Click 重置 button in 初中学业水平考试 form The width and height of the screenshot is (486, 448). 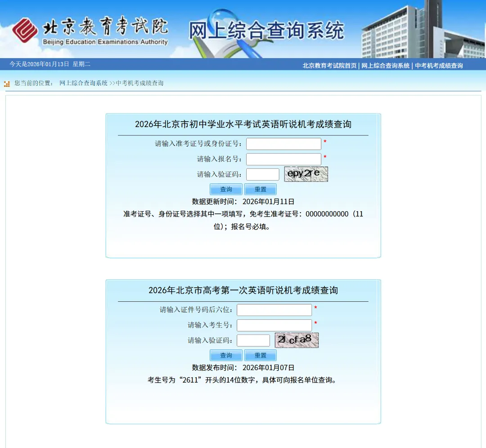click(261, 189)
